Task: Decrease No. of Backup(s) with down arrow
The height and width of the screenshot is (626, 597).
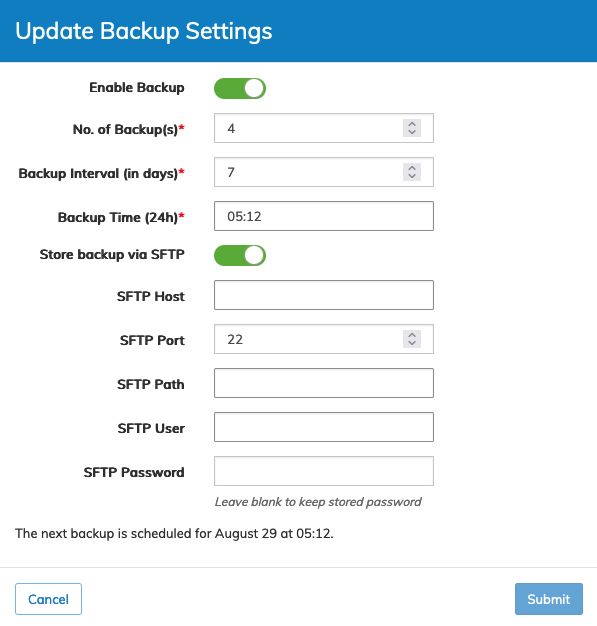Action: [412, 133]
